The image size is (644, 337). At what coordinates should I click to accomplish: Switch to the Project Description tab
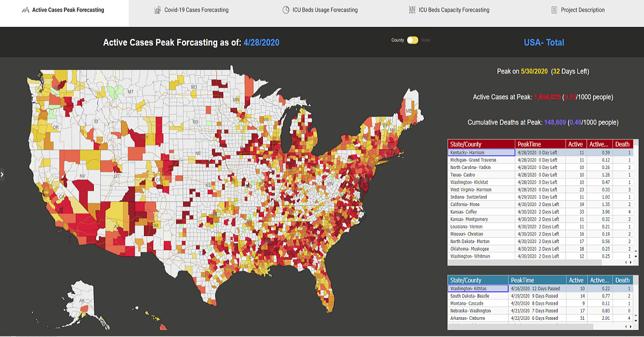click(x=583, y=10)
